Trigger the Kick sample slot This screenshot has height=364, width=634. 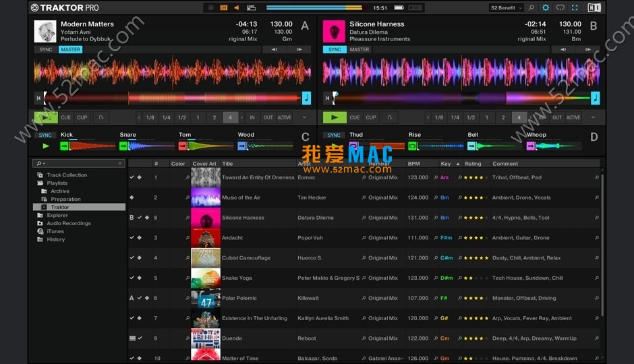[x=64, y=146]
